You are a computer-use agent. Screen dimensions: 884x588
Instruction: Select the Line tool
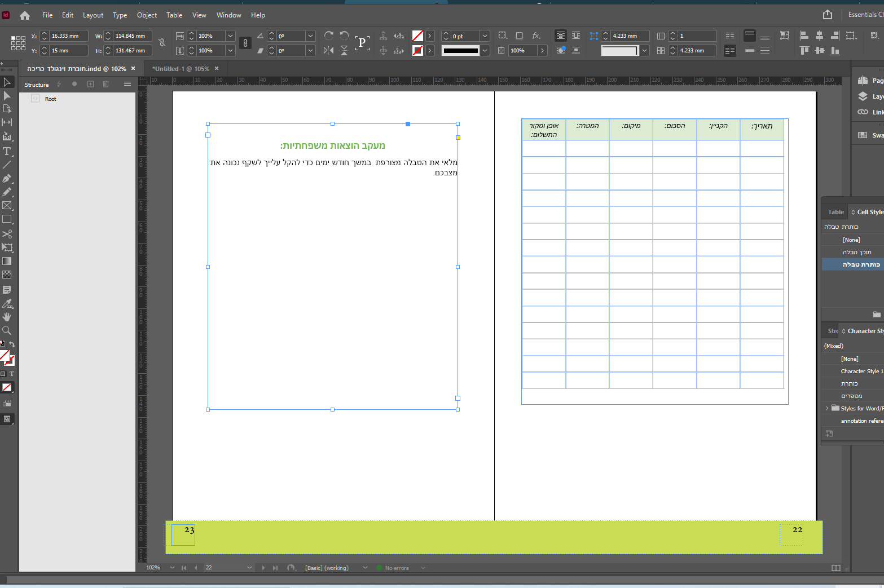pyautogui.click(x=7, y=165)
